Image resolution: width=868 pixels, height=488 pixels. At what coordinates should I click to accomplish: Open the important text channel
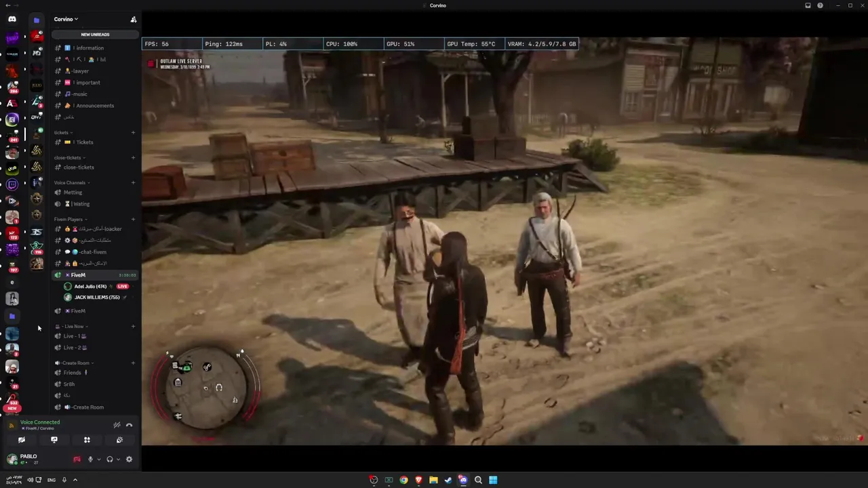click(x=95, y=83)
